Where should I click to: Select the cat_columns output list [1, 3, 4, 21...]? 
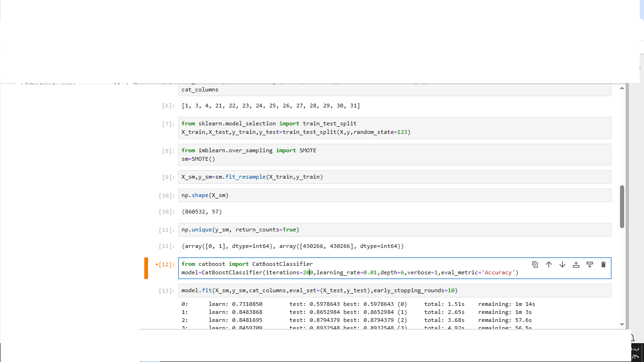point(271,106)
